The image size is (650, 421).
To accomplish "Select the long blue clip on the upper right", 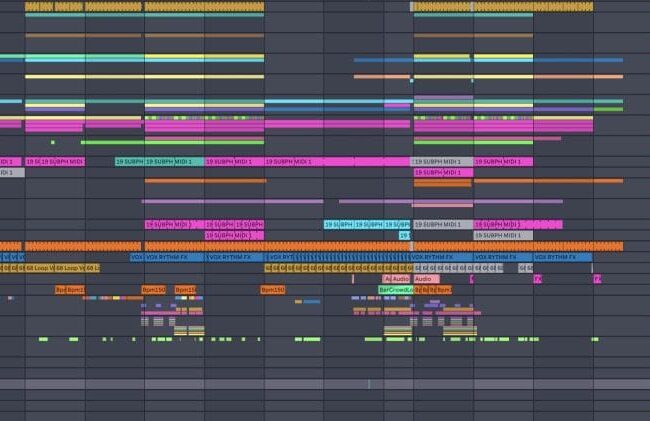I will pos(580,61).
